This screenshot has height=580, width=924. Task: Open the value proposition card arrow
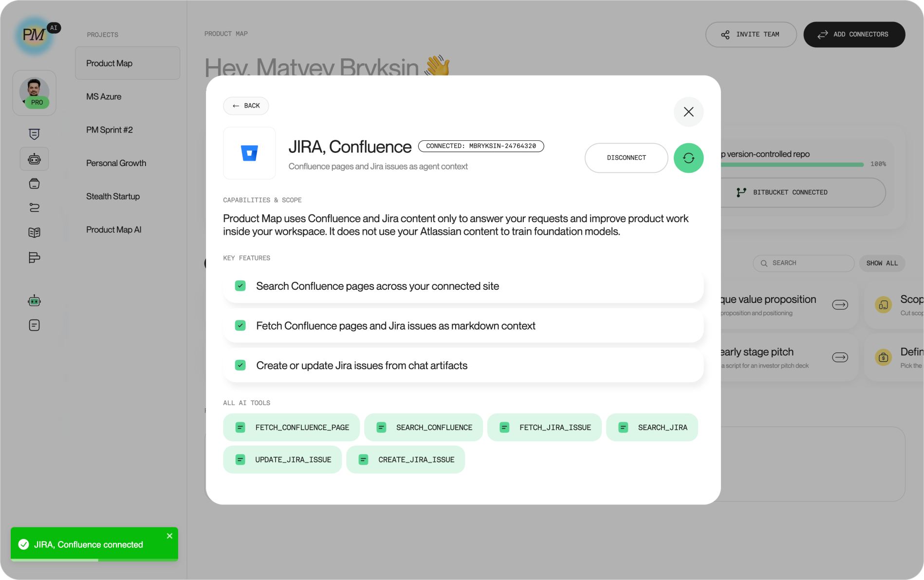(840, 305)
